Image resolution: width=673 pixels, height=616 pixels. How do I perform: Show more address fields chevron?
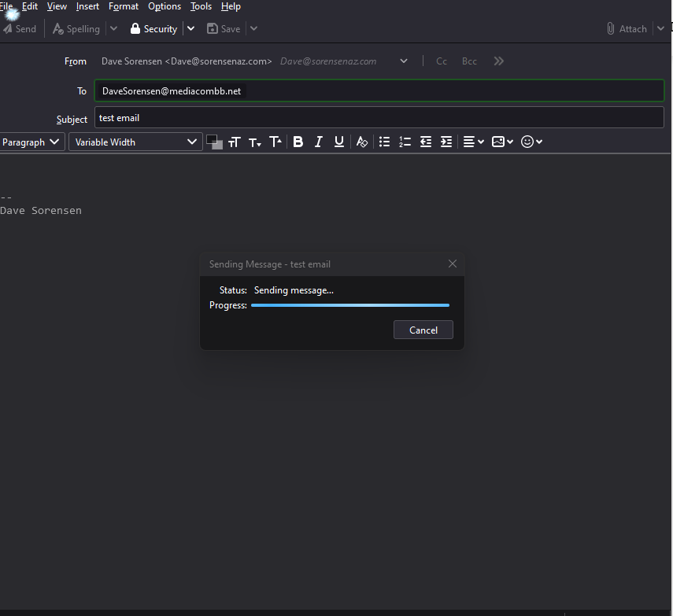pyautogui.click(x=498, y=61)
